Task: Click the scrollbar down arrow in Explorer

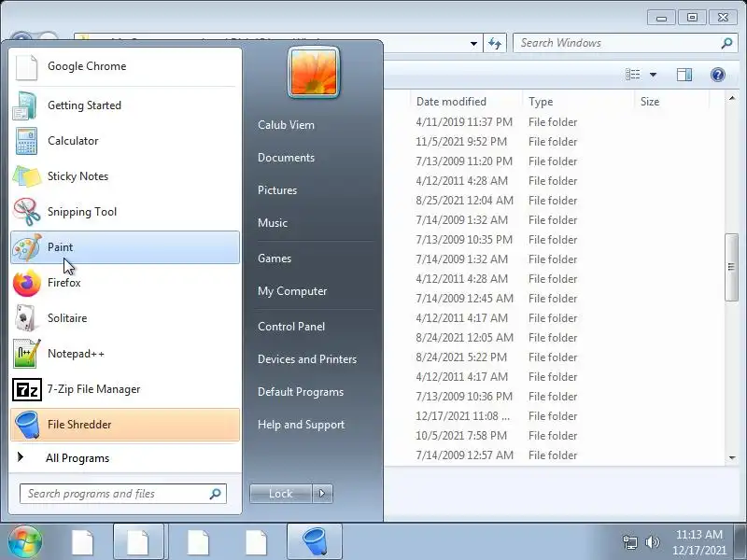Action: [732, 458]
